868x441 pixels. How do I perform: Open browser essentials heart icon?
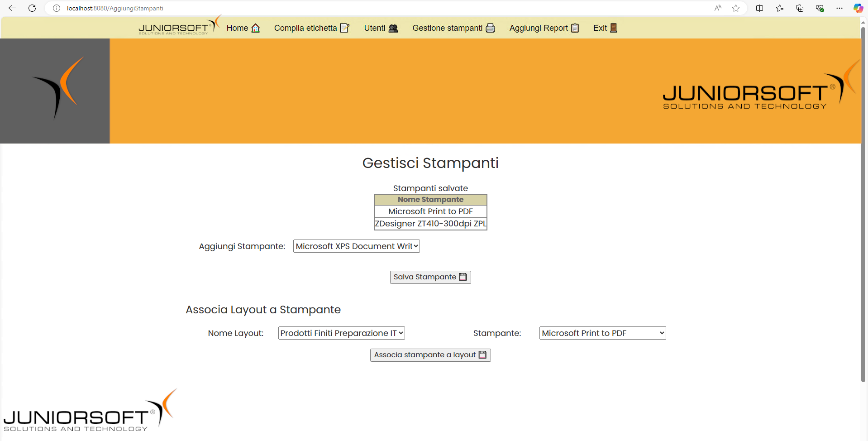tap(820, 8)
